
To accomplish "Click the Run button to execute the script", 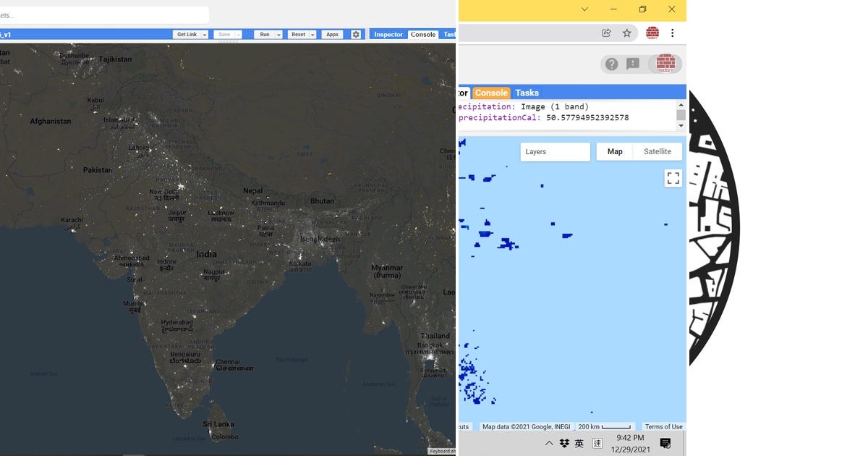I will 265,34.
